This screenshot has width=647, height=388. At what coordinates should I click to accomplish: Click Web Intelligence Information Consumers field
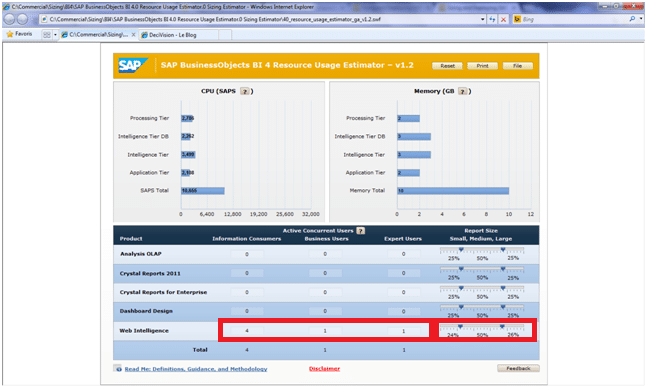tap(247, 331)
